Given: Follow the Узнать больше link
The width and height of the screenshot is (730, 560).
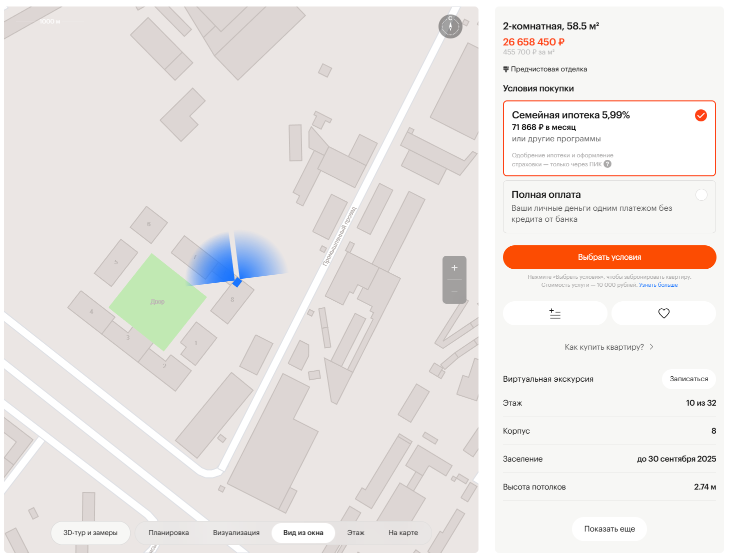Looking at the screenshot, I should [658, 285].
